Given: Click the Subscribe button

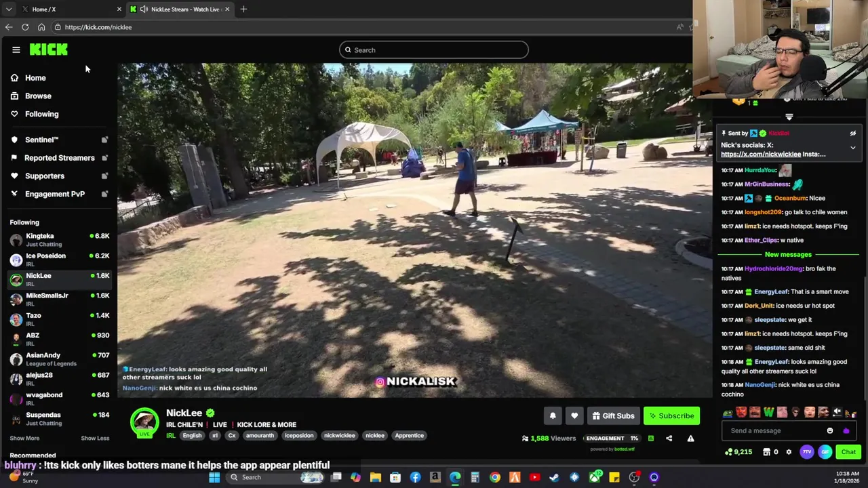Looking at the screenshot, I should [x=671, y=415].
